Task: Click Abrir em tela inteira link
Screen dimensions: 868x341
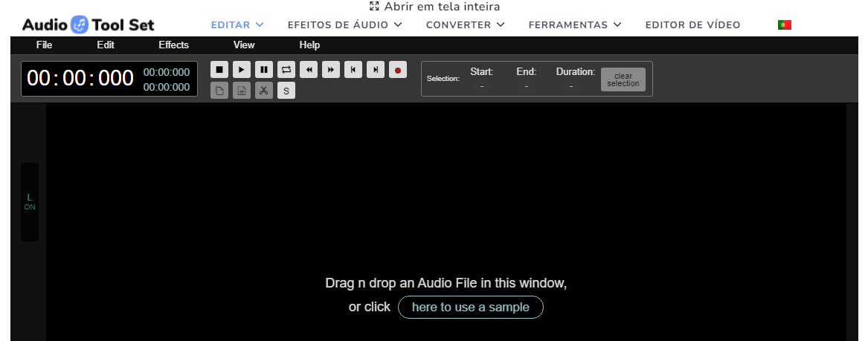Action: (435, 7)
